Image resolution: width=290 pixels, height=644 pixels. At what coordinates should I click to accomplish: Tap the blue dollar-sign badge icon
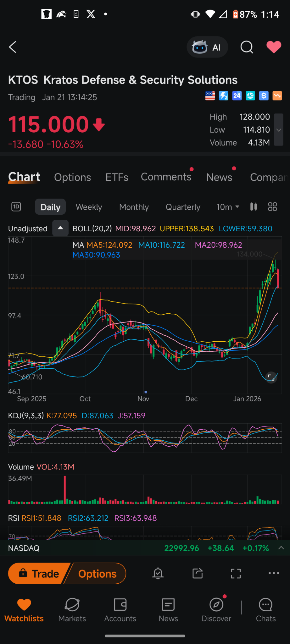(264, 96)
